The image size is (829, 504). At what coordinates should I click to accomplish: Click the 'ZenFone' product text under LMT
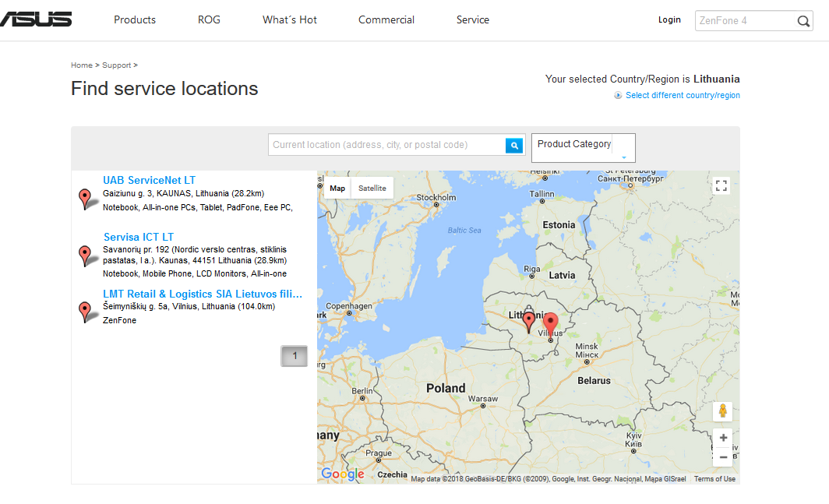point(119,320)
